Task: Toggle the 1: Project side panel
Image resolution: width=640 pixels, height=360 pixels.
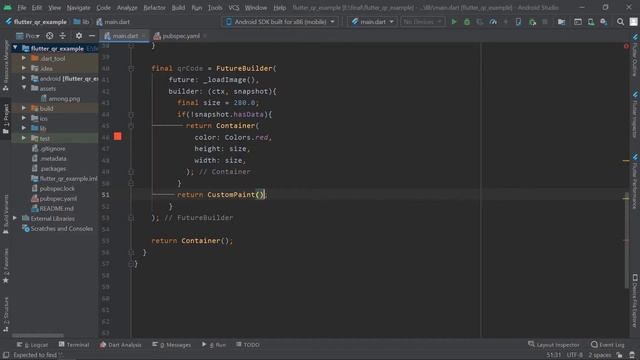Action: pos(5,119)
